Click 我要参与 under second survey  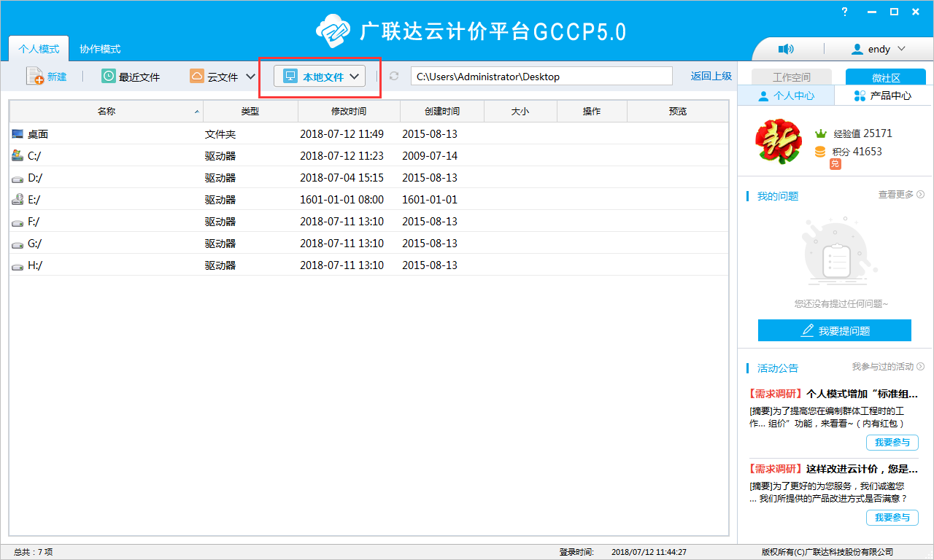892,518
